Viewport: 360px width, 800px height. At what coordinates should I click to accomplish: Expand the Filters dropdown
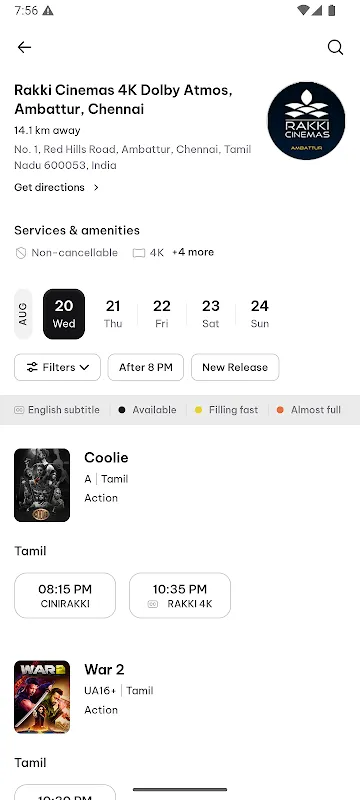(58, 367)
